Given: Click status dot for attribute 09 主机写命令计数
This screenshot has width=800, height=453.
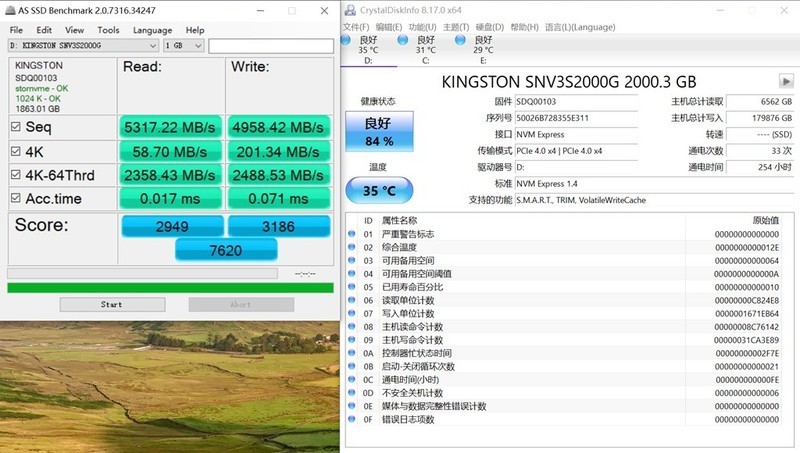Looking at the screenshot, I should click(x=352, y=340).
